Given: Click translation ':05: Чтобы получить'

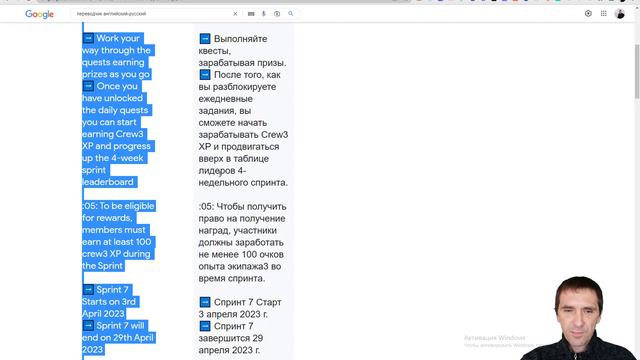Looking at the screenshot, I should point(242,207).
